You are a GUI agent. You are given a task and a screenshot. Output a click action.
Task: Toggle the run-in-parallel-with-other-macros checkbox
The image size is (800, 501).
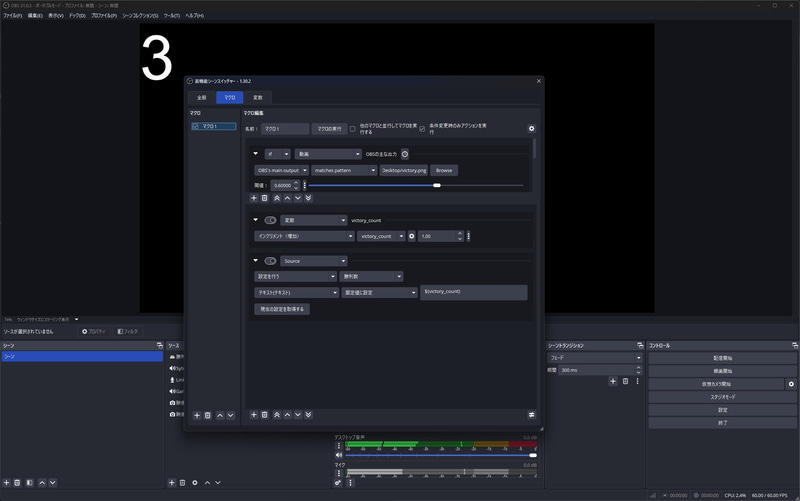353,129
